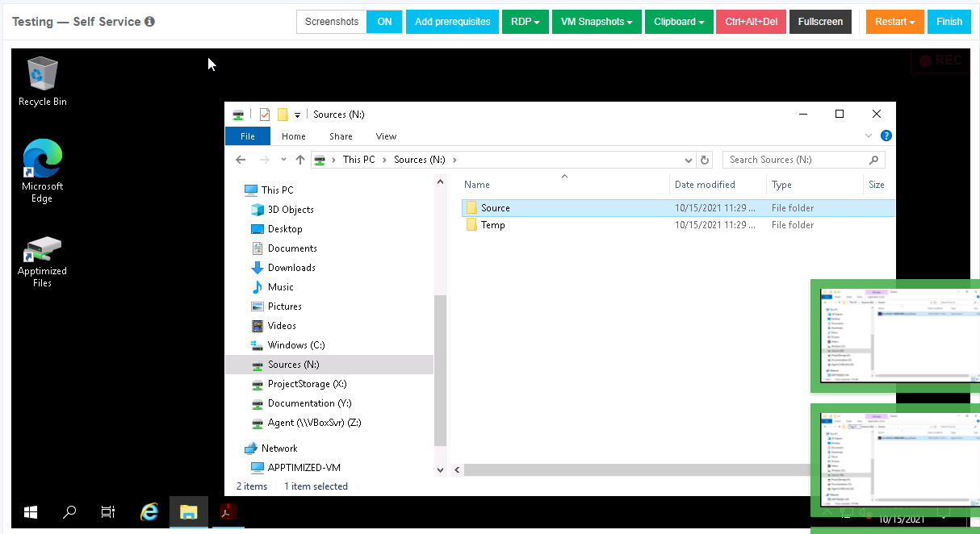Screen dimensions: 980x534
Task: Click the Explorer help question mark icon
Action: click(886, 136)
